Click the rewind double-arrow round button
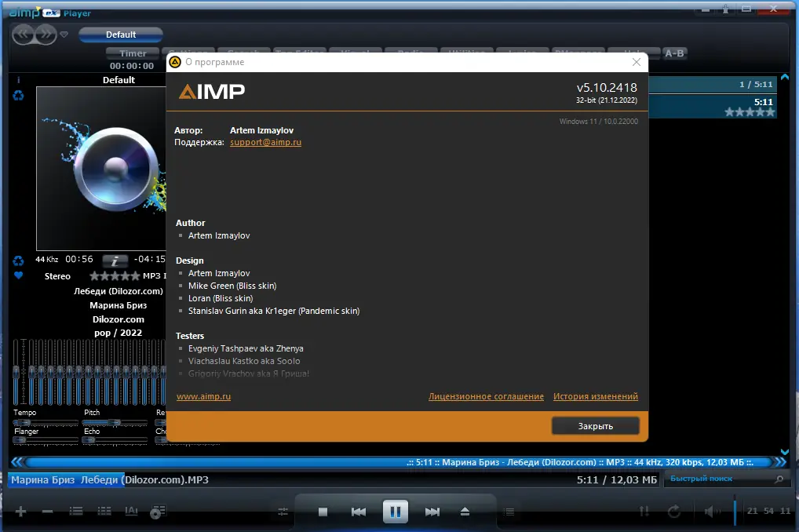The image size is (799, 532). [x=23, y=35]
